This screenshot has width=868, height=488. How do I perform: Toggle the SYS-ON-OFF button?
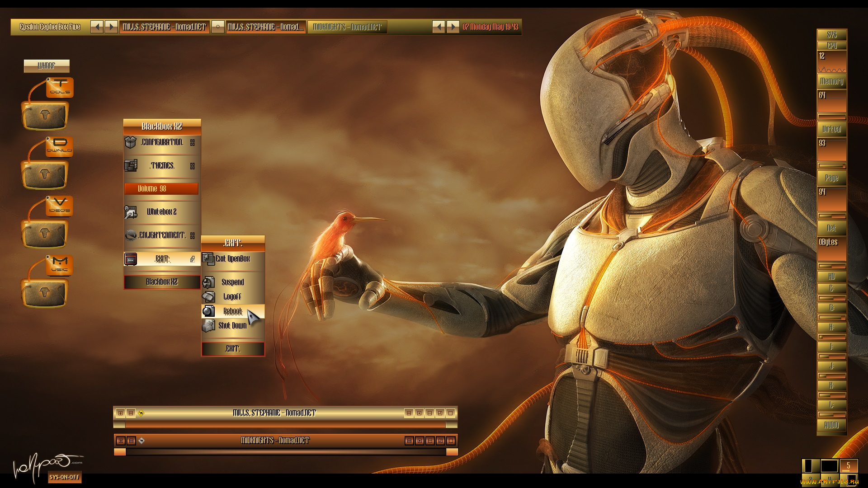point(64,477)
